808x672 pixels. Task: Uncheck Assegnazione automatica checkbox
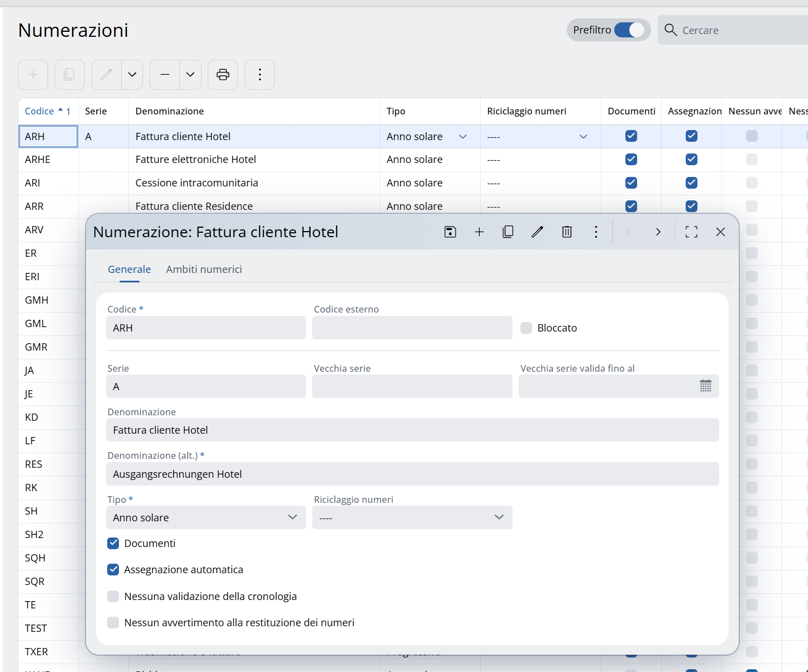coord(113,570)
